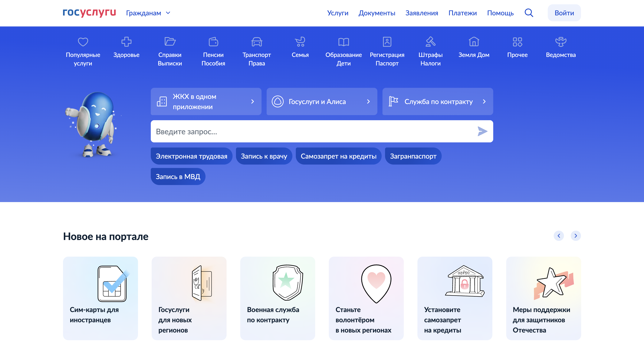Click the Войти login button
Viewport: 644px width, 350px height.
[x=564, y=13]
